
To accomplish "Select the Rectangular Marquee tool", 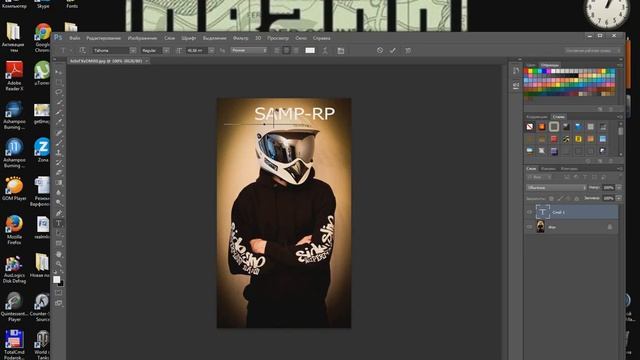I will coord(59,82).
